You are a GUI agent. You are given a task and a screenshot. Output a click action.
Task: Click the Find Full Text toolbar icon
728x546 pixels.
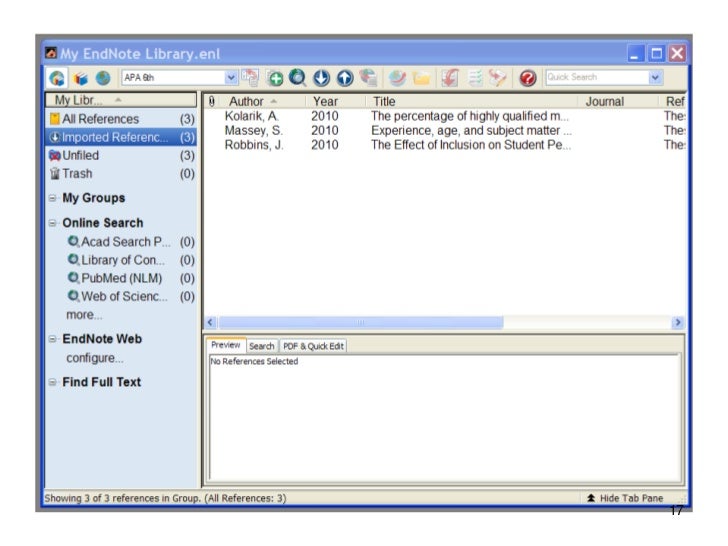368,78
